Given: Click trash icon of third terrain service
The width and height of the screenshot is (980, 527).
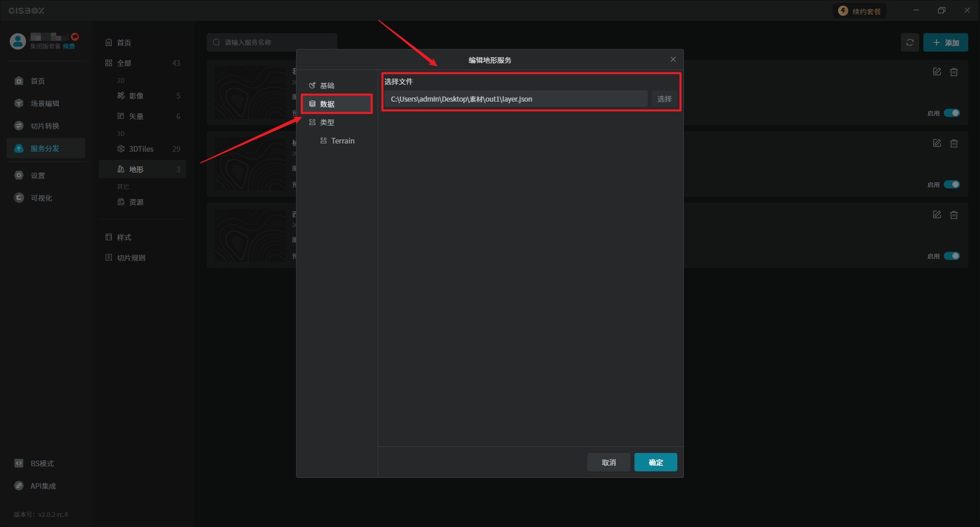Looking at the screenshot, I should (x=953, y=215).
